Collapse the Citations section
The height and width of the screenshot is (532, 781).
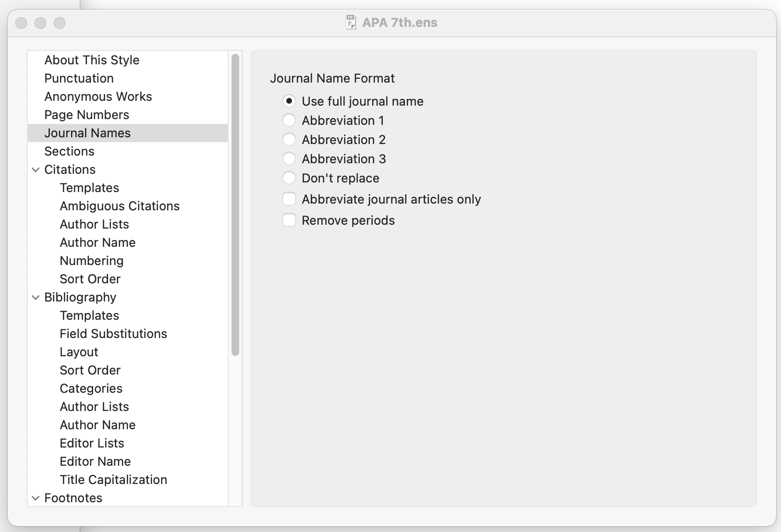pyautogui.click(x=36, y=169)
